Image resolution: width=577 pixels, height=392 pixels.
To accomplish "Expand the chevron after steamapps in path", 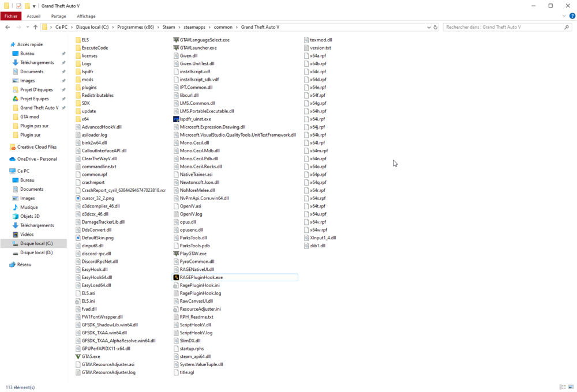I will [209, 27].
